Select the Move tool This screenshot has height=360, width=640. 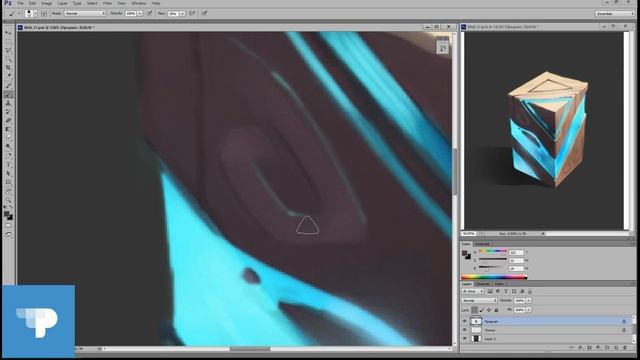(x=8, y=32)
